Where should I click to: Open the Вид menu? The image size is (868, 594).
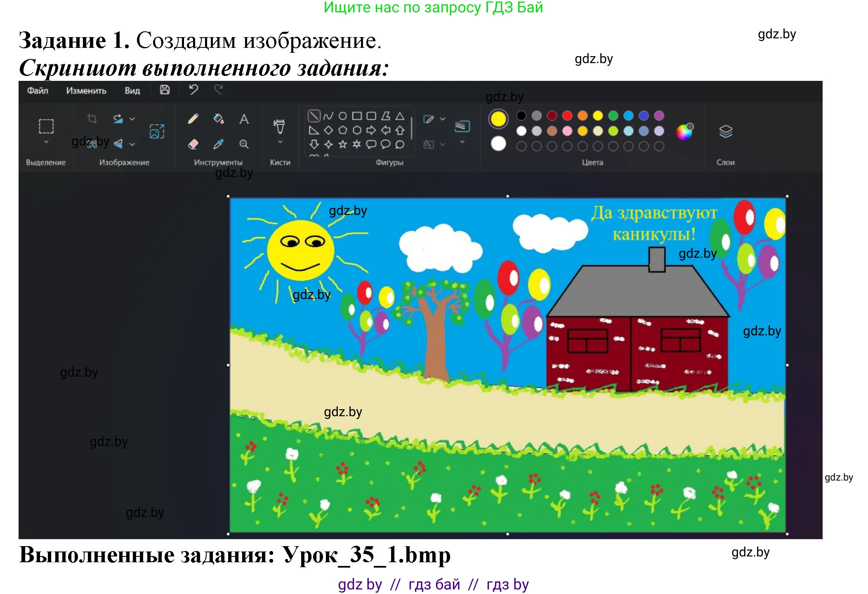click(x=132, y=91)
